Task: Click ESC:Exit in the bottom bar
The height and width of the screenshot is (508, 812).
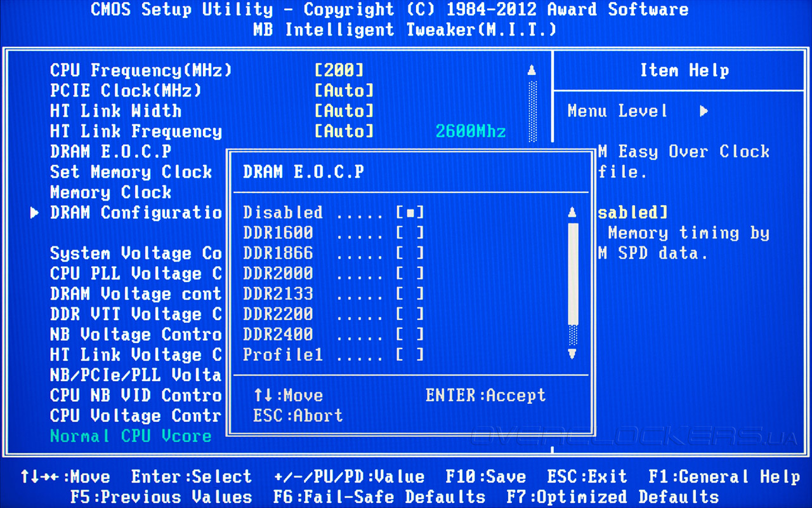Action: coord(587,477)
